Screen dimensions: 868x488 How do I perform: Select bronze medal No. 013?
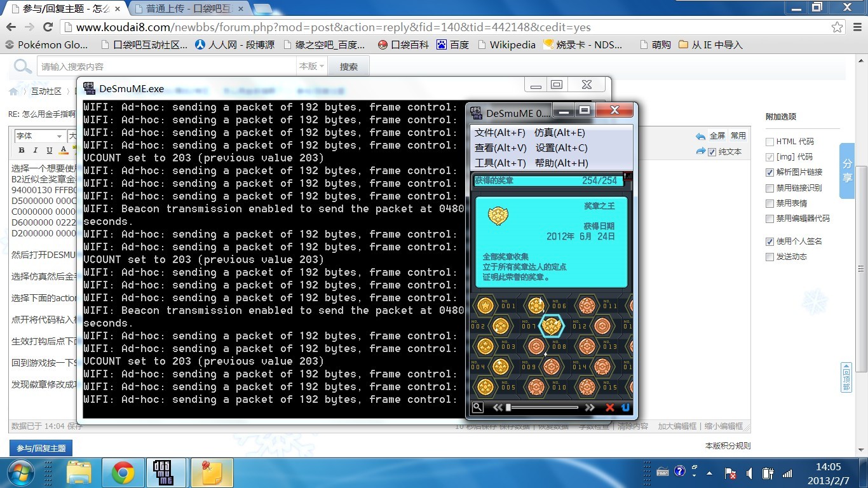click(x=587, y=346)
